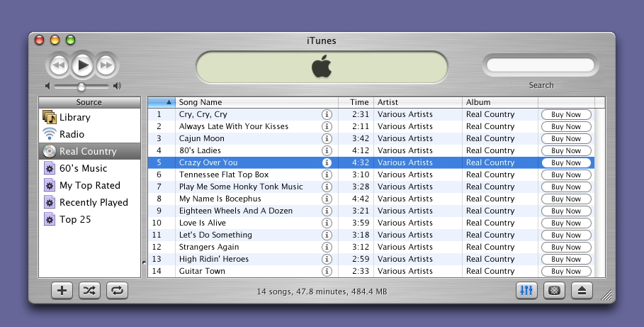Select the Real Country CD source

[89, 151]
